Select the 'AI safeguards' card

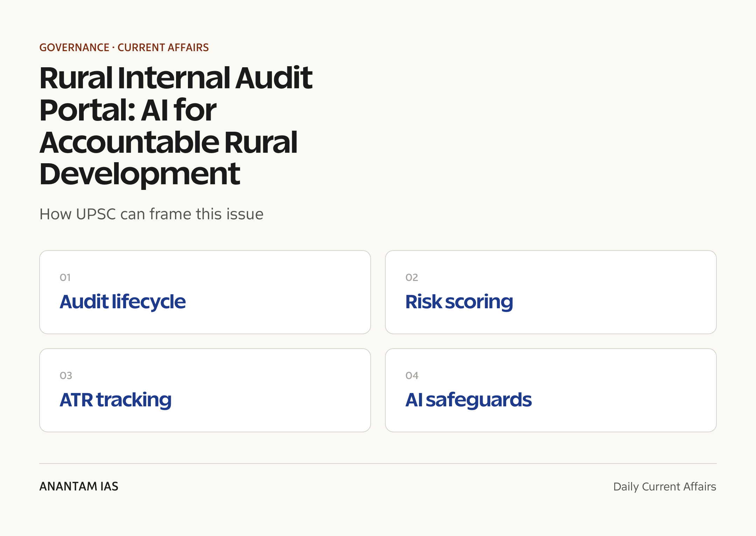point(551,390)
